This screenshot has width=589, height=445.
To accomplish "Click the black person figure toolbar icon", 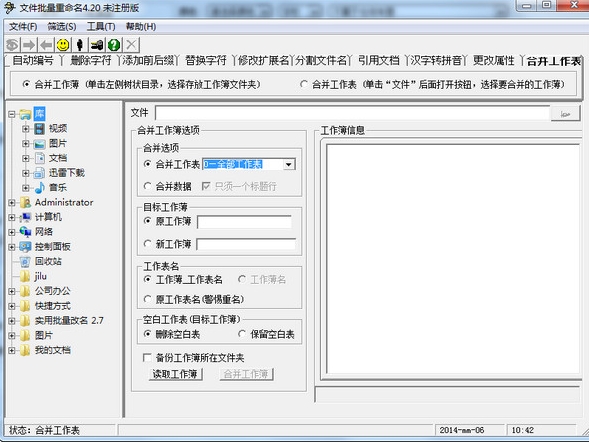I will pyautogui.click(x=80, y=45).
